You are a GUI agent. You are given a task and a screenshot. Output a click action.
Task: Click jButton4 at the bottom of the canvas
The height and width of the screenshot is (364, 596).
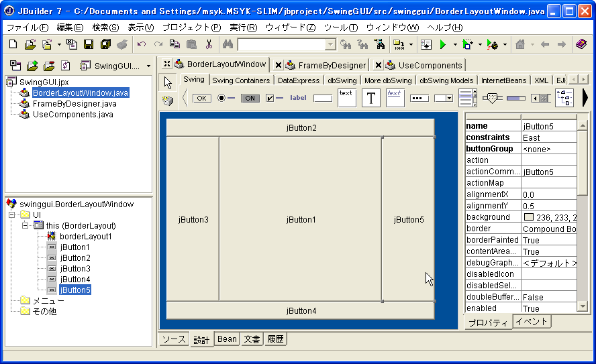pyautogui.click(x=301, y=311)
